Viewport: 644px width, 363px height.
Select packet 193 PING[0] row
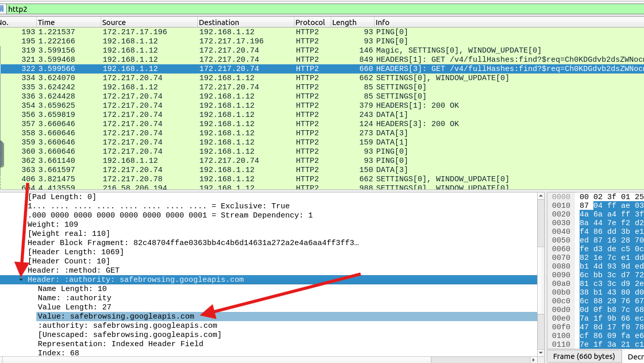(322, 32)
